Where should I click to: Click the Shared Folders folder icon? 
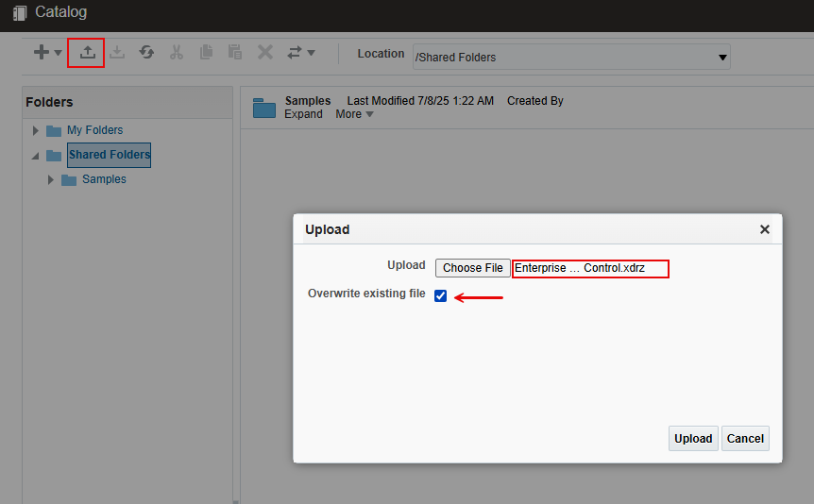(54, 155)
